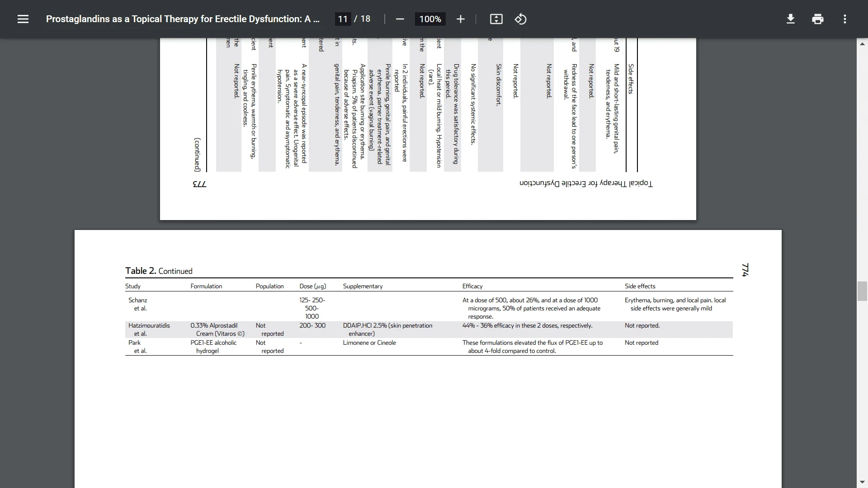Click 'At a dose of 500' efficacy cell
The width and height of the screenshot is (868, 488).
click(x=531, y=308)
